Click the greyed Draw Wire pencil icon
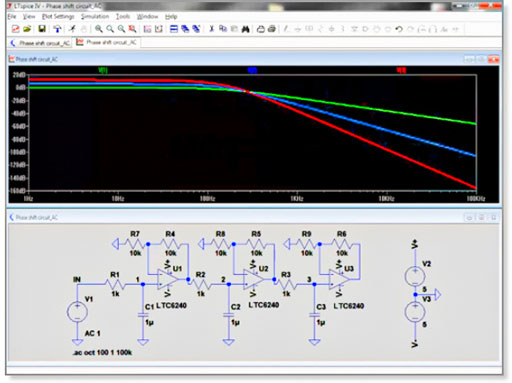 286,29
